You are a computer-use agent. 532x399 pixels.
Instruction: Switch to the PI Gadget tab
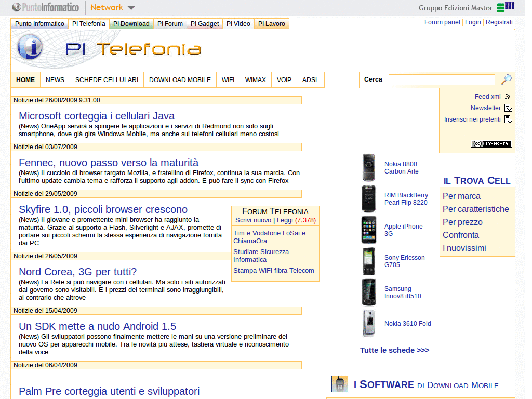pyautogui.click(x=205, y=24)
